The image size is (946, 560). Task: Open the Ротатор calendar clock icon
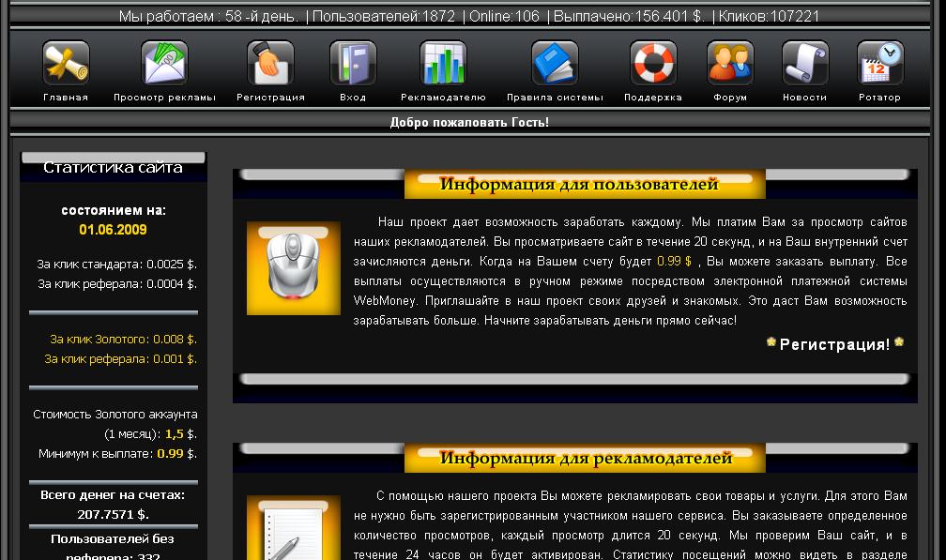tap(880, 63)
